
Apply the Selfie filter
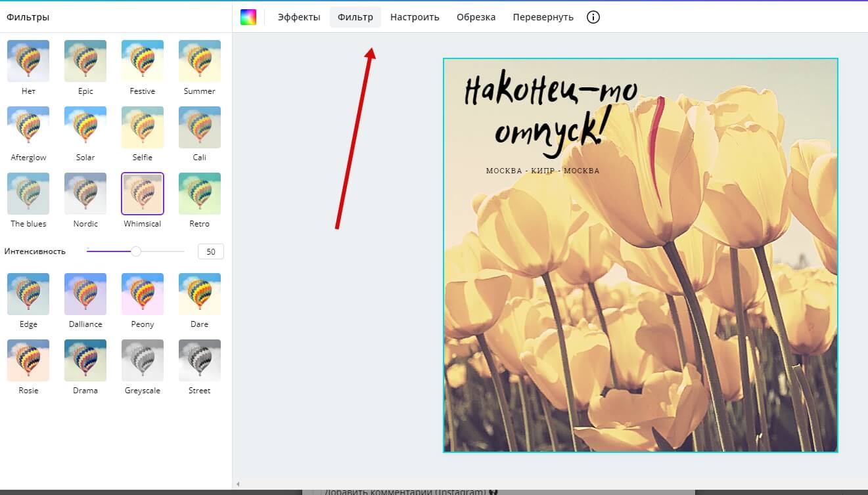(143, 127)
